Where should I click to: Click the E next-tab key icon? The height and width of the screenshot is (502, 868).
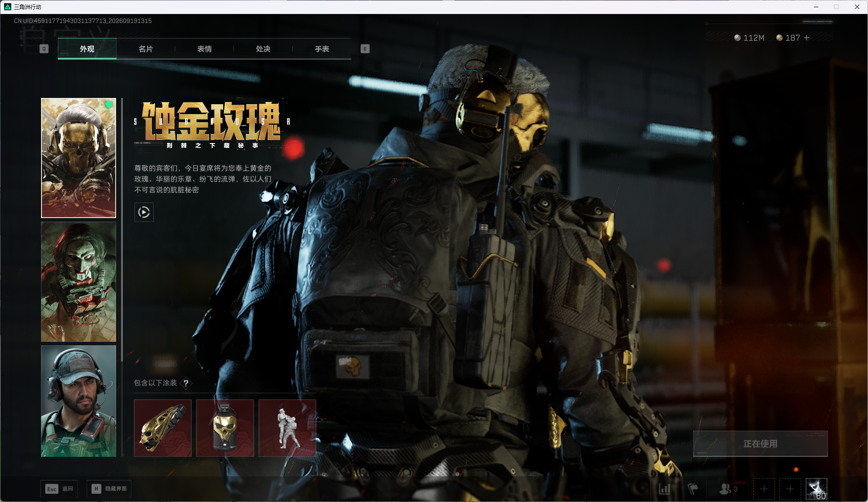[365, 49]
